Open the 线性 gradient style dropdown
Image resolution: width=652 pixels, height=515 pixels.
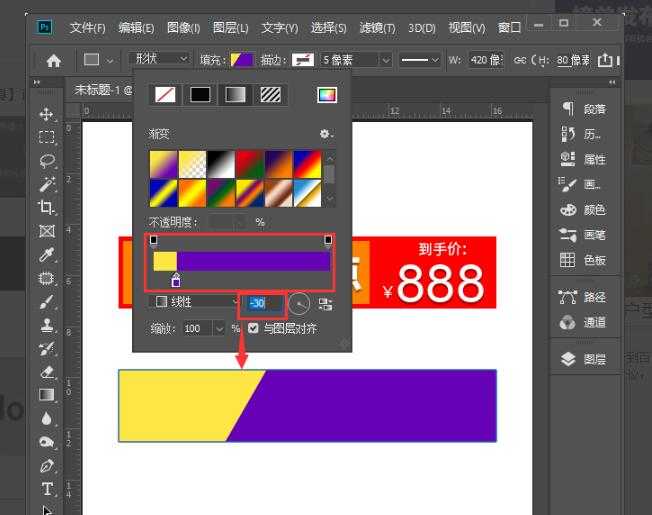click(x=190, y=302)
